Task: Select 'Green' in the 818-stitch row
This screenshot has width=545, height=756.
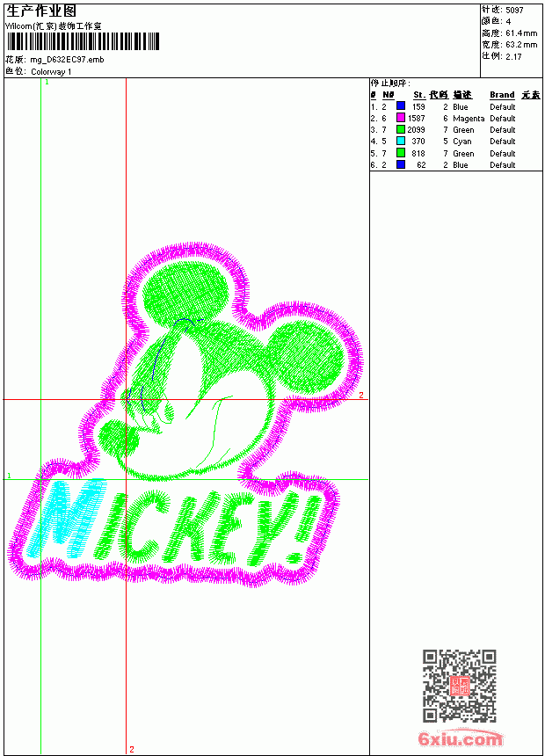Action: [x=463, y=153]
